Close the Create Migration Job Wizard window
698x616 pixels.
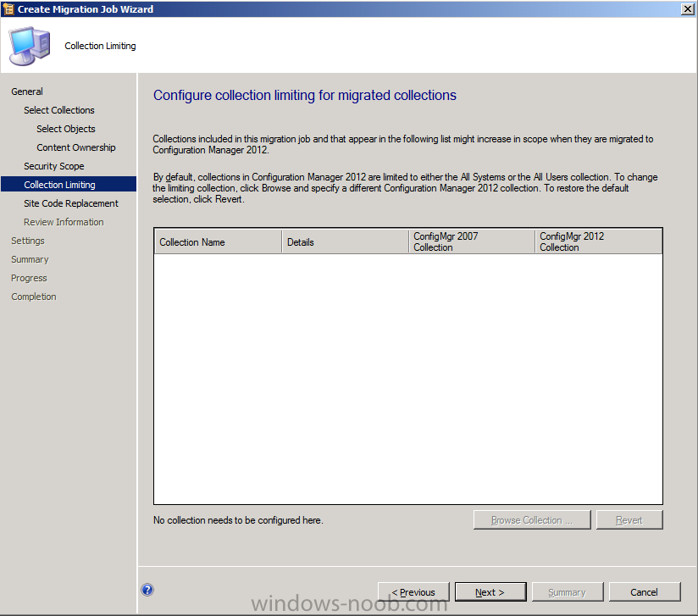coord(687,9)
